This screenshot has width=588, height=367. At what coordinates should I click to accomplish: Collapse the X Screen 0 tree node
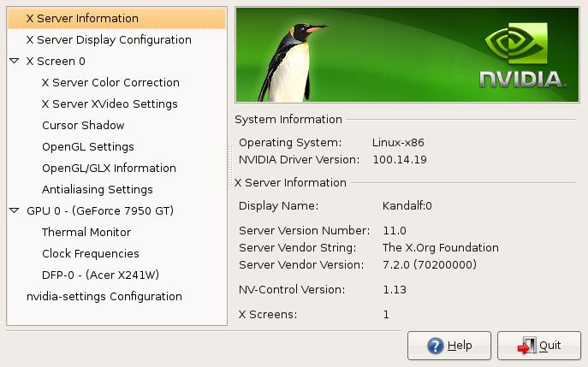click(x=15, y=61)
